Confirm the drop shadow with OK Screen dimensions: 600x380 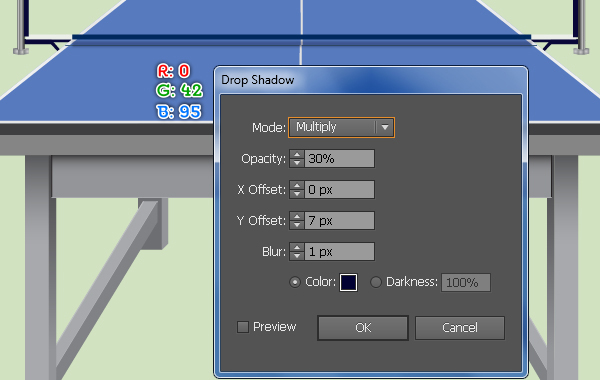tap(363, 328)
